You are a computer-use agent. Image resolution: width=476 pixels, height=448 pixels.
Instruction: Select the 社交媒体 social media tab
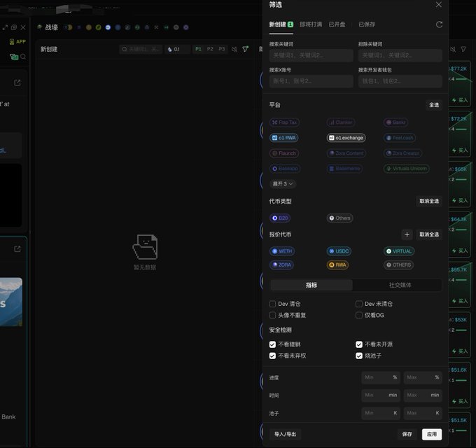(400, 285)
